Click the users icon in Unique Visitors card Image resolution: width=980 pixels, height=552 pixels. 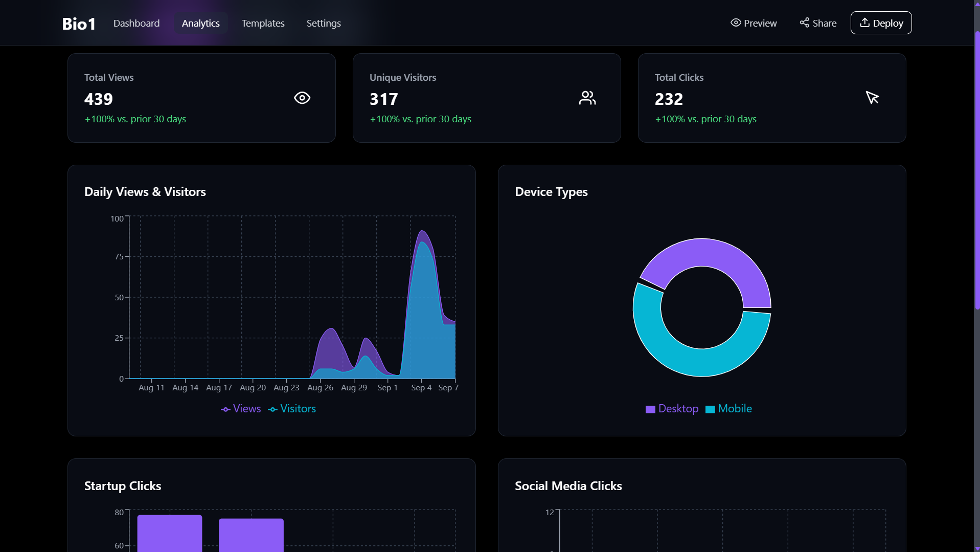pos(587,98)
